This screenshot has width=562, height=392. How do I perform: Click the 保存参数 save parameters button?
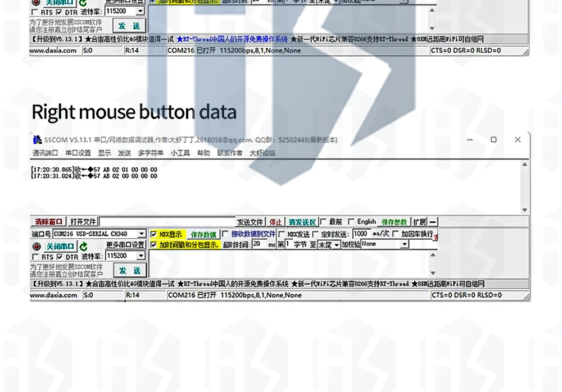395,222
